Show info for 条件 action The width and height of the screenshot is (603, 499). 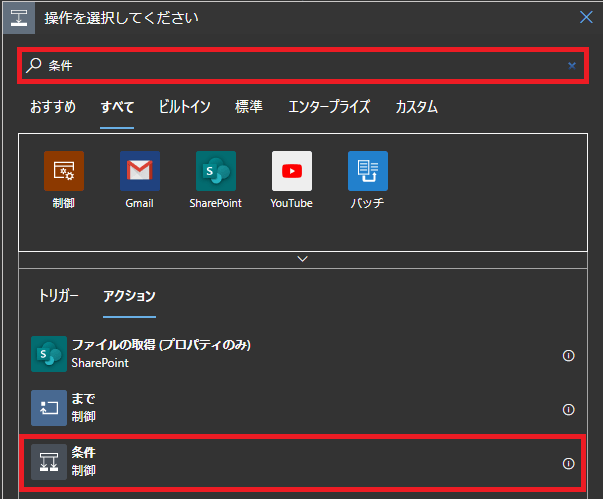click(568, 464)
